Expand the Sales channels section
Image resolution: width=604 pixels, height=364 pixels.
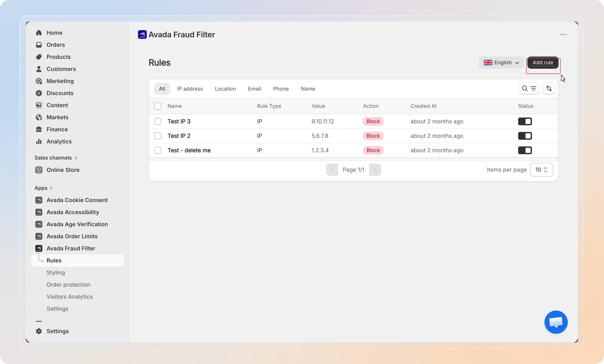click(56, 158)
